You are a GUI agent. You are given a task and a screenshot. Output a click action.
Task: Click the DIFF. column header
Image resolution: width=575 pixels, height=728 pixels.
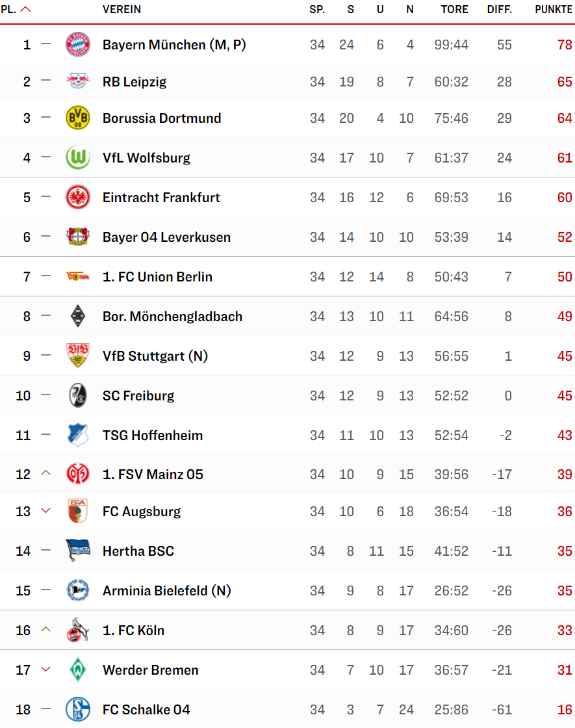tap(500, 9)
